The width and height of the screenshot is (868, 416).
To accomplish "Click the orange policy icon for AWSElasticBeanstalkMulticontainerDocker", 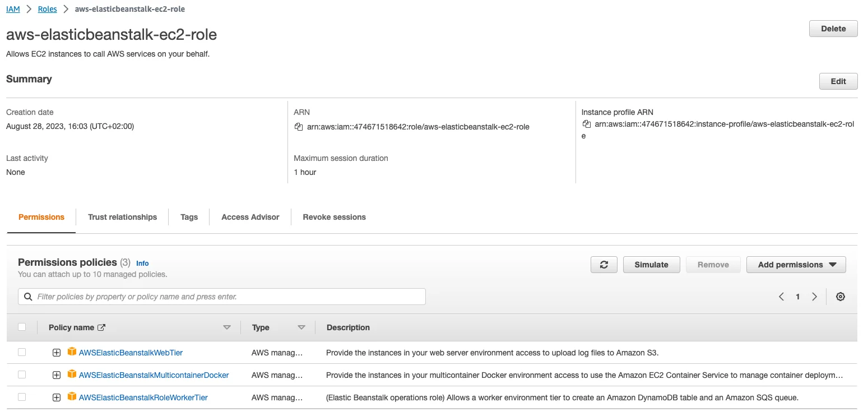I will (72, 375).
